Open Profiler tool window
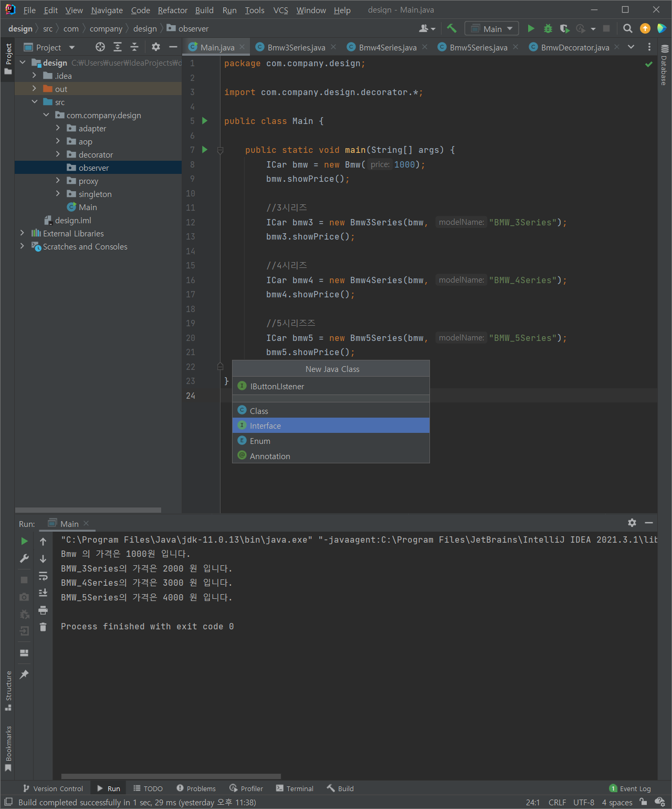This screenshot has width=672, height=809. (x=246, y=789)
